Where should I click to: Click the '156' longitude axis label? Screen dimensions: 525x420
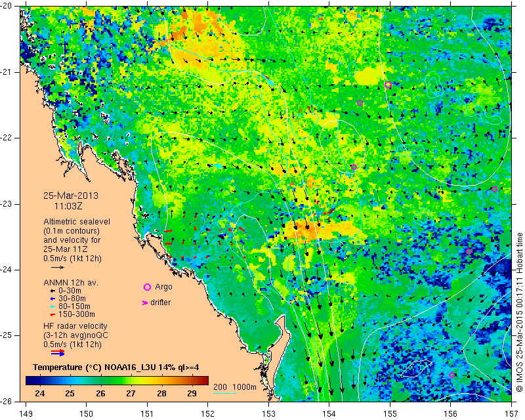coord(451,414)
